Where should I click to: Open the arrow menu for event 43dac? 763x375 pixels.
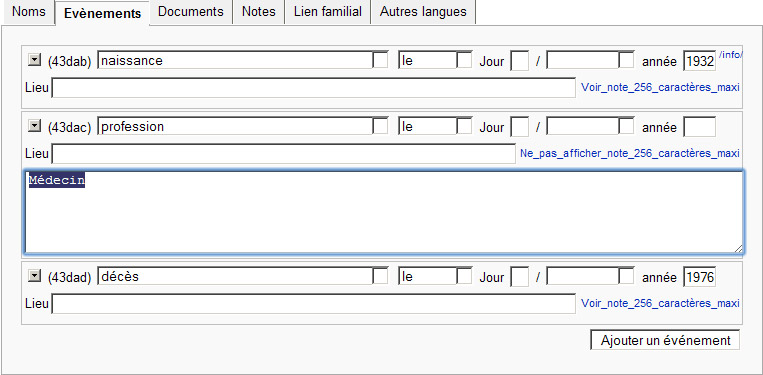coord(35,126)
